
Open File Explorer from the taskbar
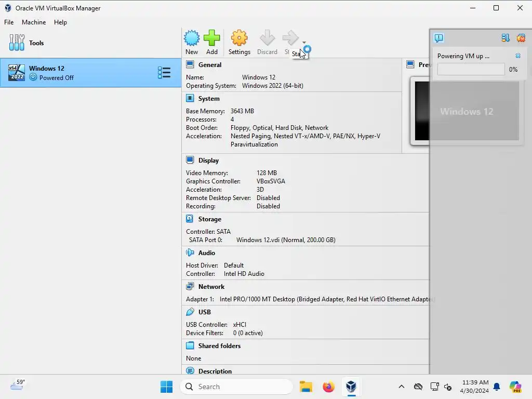pos(305,387)
